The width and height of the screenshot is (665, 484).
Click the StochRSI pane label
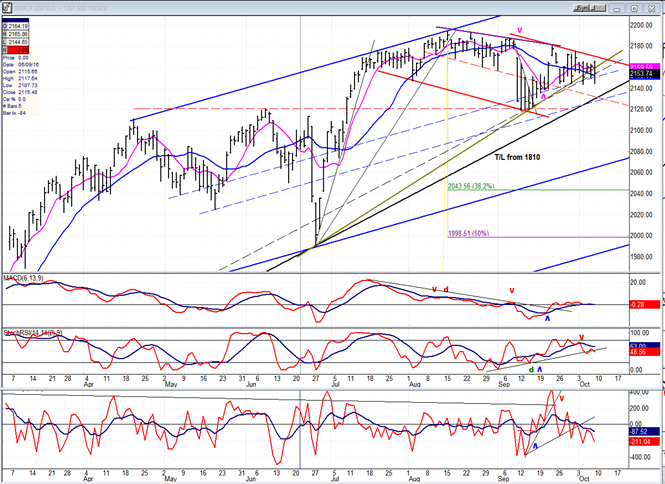tap(33, 333)
